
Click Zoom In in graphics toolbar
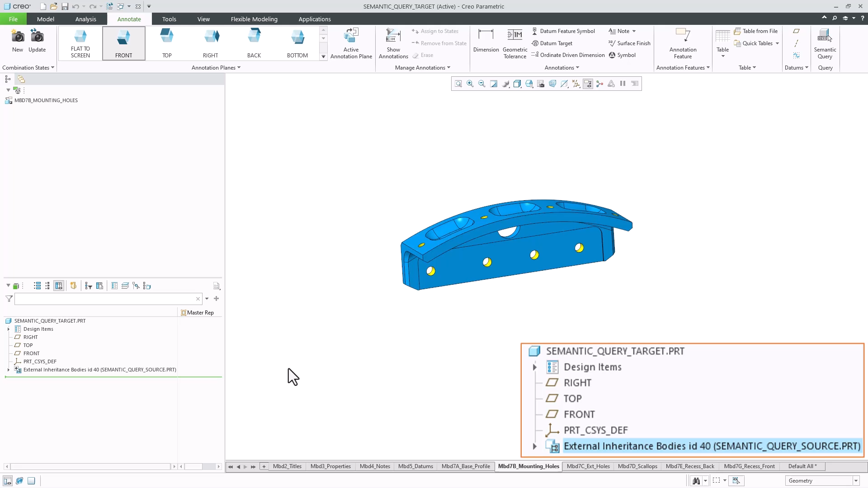pyautogui.click(x=470, y=84)
